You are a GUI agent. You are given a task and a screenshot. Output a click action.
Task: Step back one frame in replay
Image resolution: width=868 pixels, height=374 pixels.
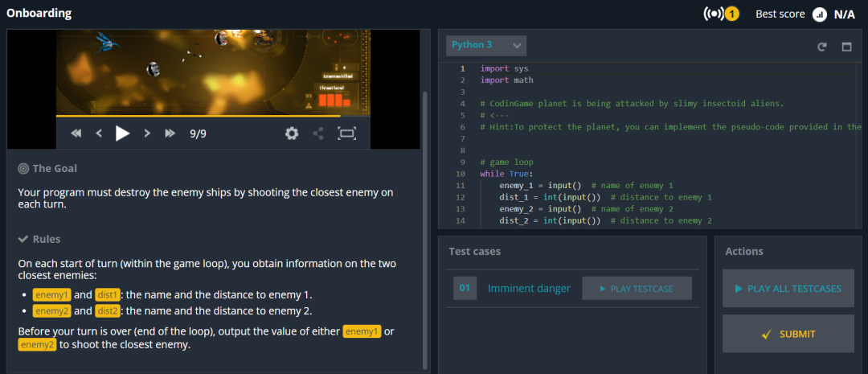click(x=99, y=134)
